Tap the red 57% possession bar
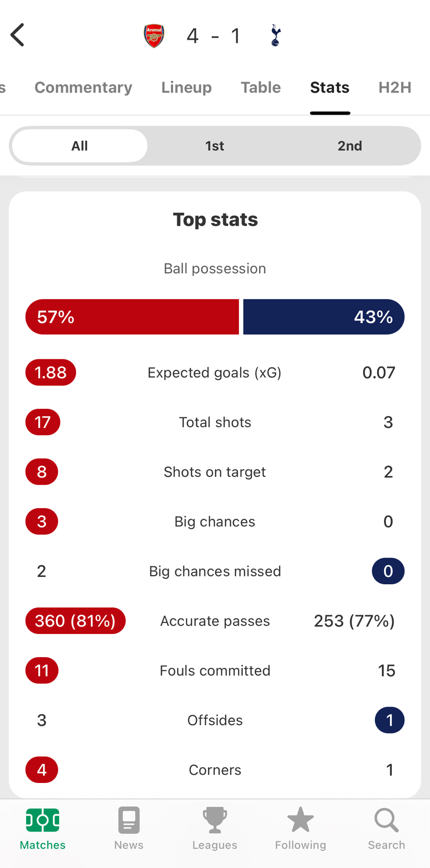The image size is (430, 868). point(132,317)
